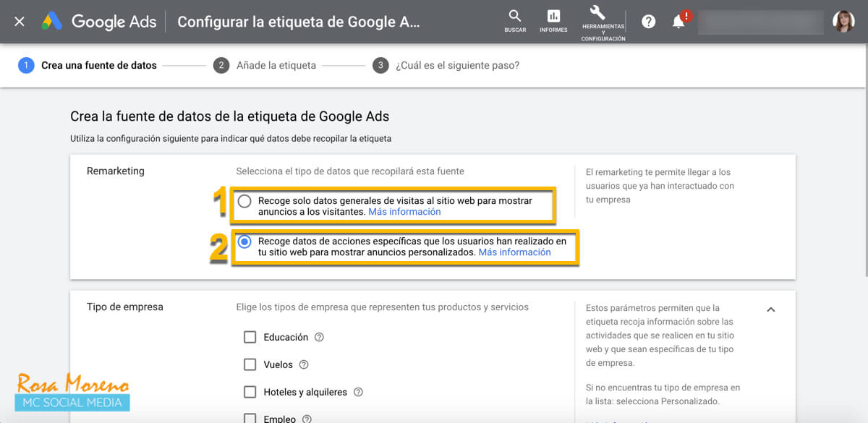Select the 'Recoge solo datos generales' radio option

coord(244,201)
